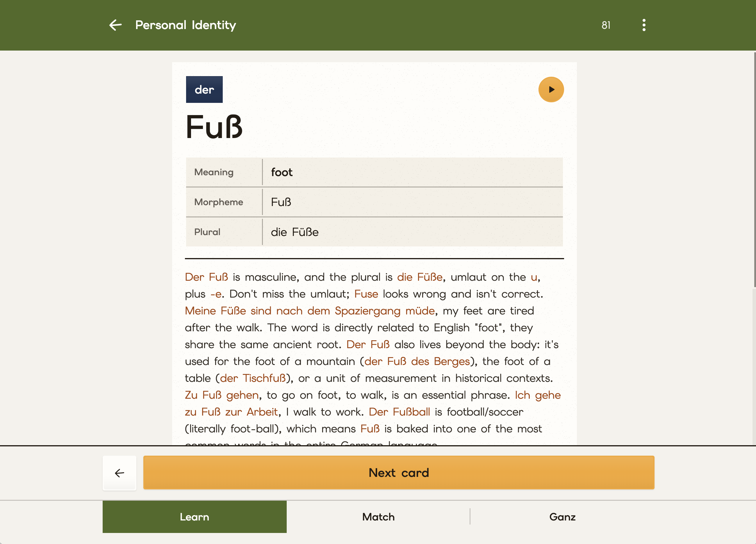Screen dimensions: 756x544
Task: Advance with the Next card button
Action: [x=399, y=473]
